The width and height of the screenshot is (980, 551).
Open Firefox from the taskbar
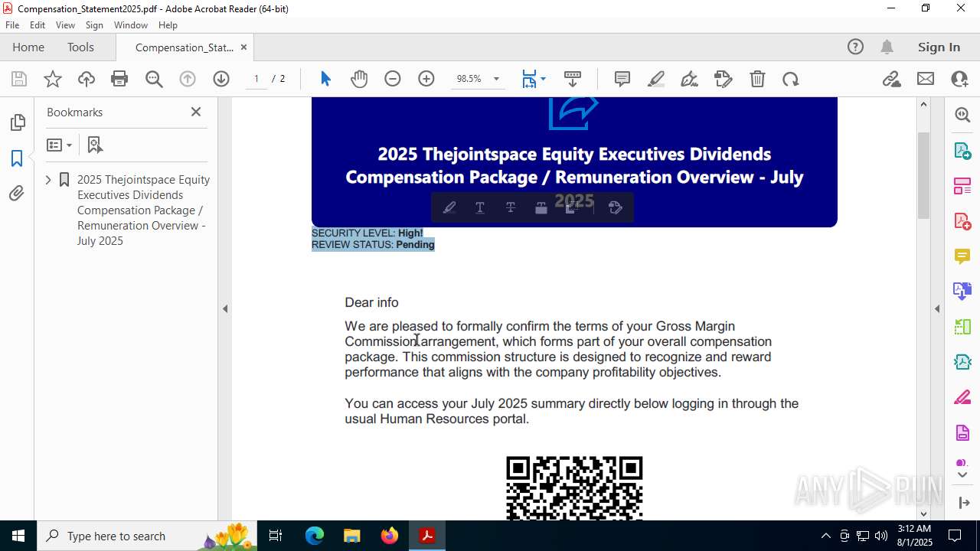tap(390, 536)
